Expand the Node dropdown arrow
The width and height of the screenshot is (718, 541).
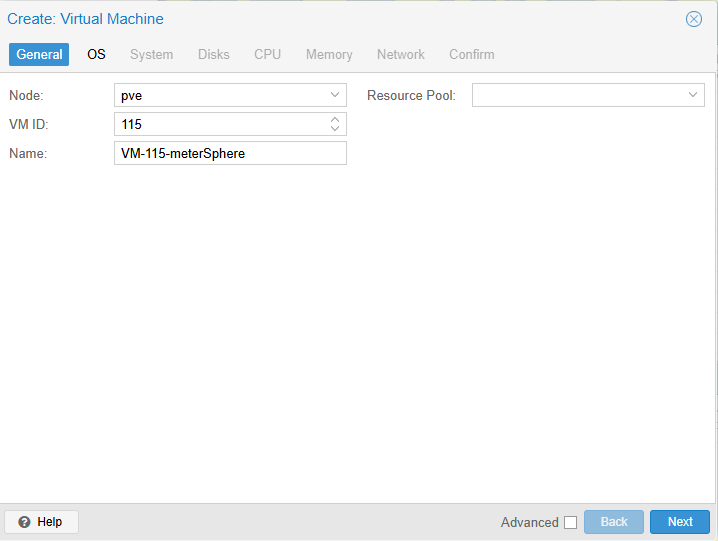[335, 95]
